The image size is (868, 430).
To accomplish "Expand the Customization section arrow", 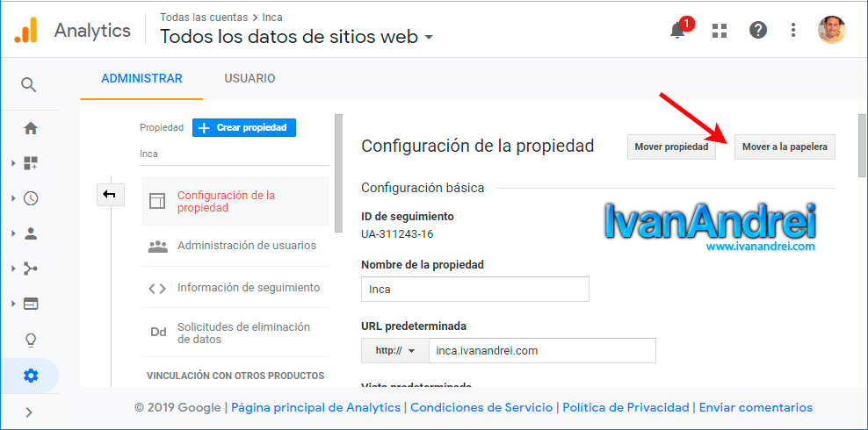I will point(13,163).
